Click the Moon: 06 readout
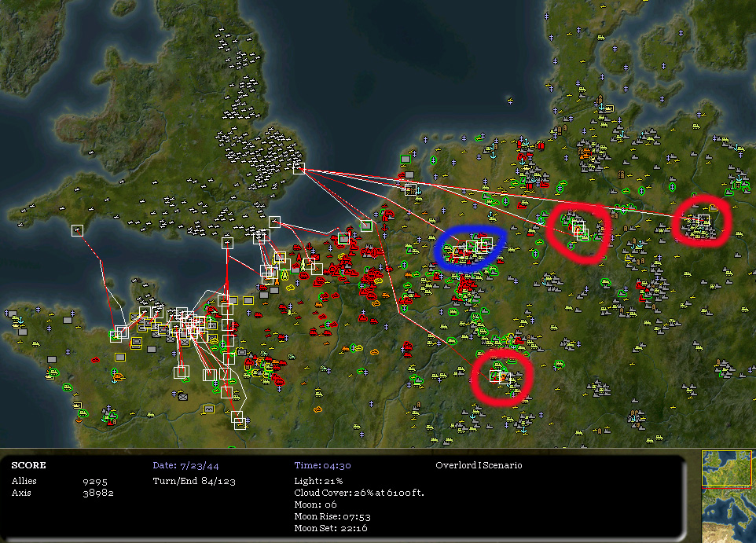This screenshot has width=756, height=543. coord(315,504)
